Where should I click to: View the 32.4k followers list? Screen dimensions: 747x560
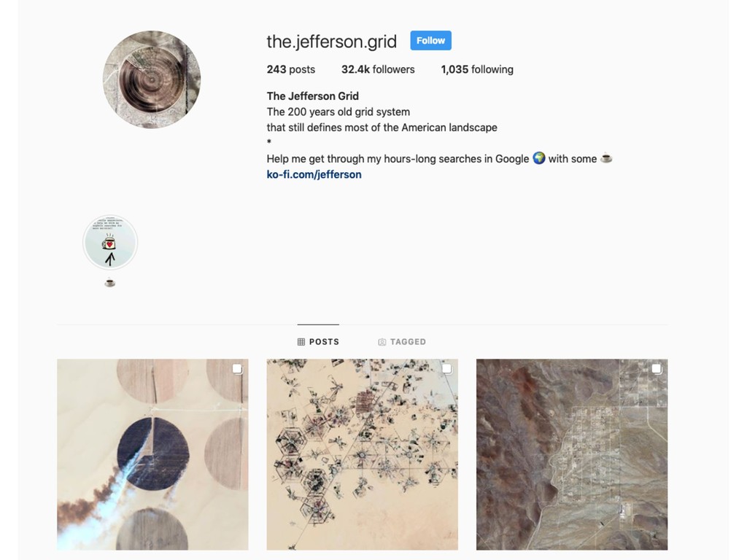pyautogui.click(x=378, y=69)
